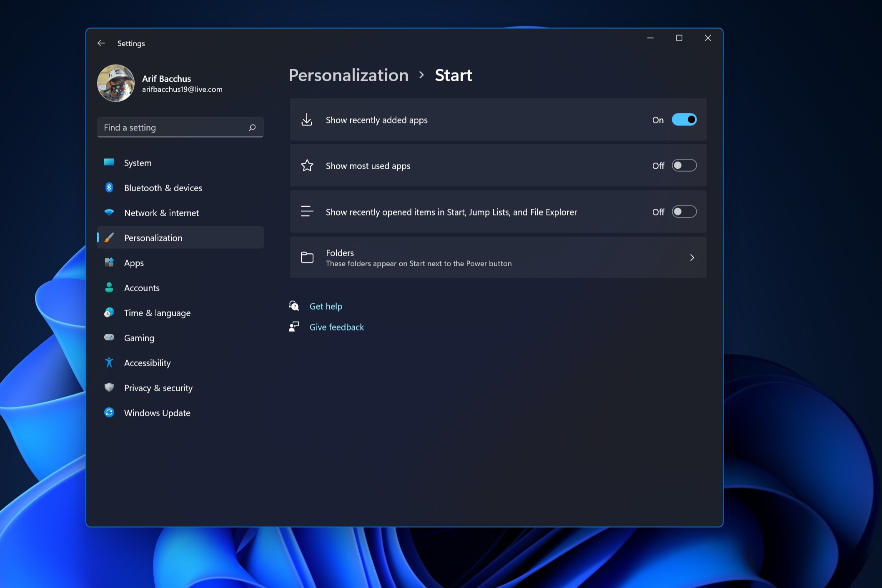Select Personalization from sidebar menu
This screenshot has height=588, width=882.
pyautogui.click(x=153, y=237)
